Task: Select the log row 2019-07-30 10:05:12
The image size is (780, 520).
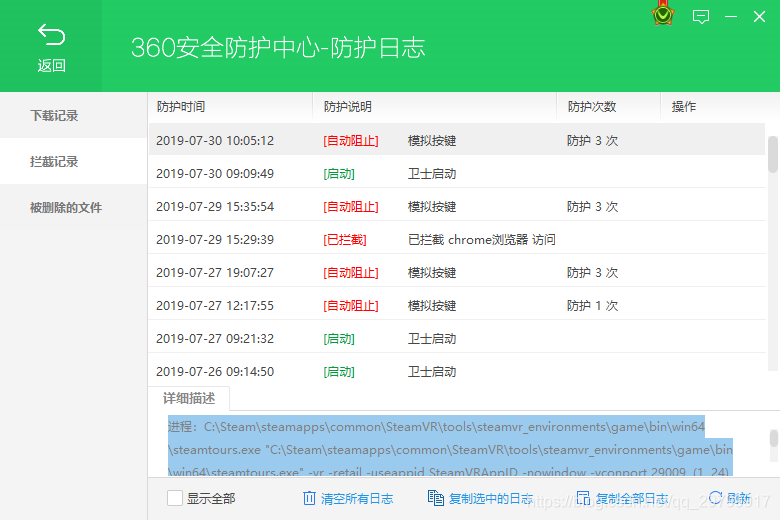Action: point(457,140)
